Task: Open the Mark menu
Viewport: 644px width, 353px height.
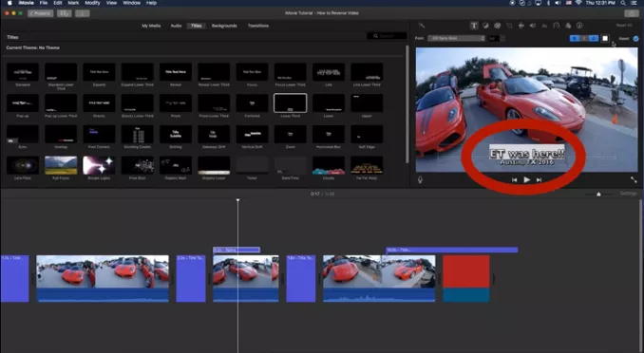Action: coord(73,3)
